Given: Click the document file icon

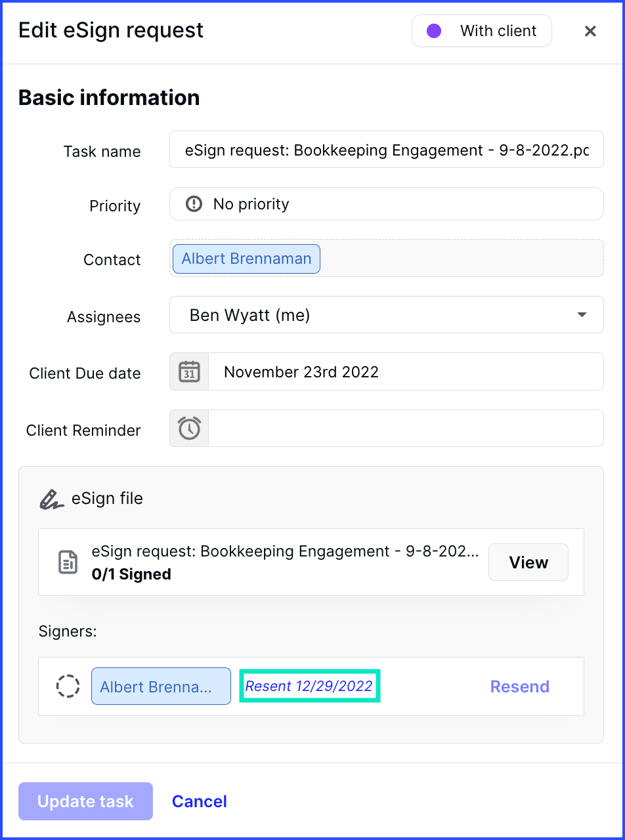Looking at the screenshot, I should coord(68,562).
